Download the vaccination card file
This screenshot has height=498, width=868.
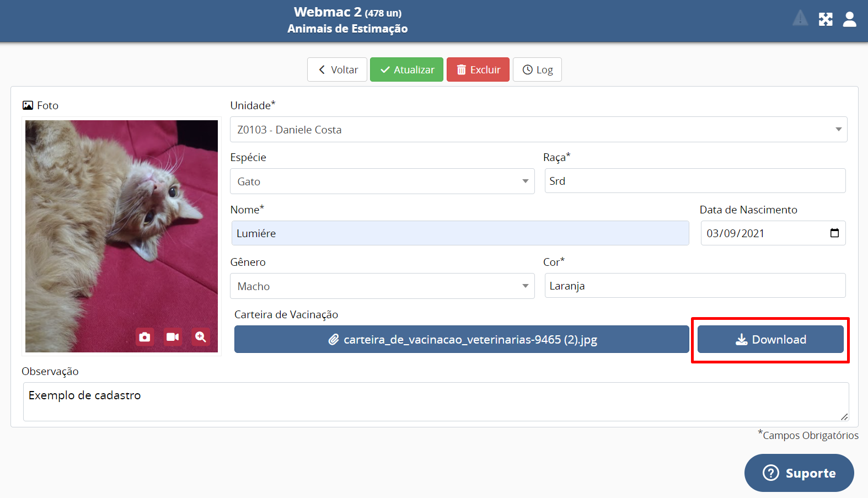tap(770, 339)
